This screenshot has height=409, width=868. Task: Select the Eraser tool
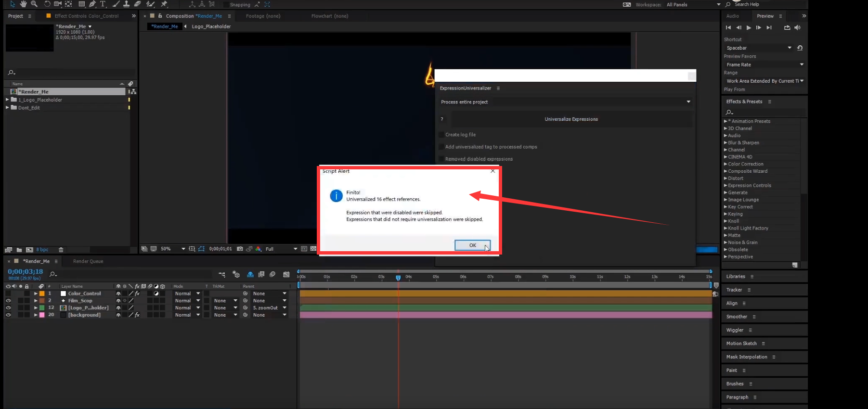[137, 4]
